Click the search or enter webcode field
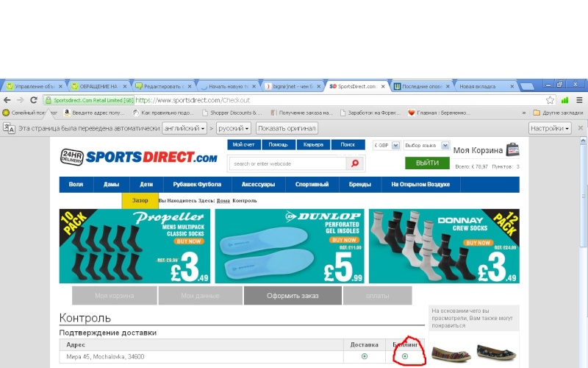588x368 pixels. [287, 163]
